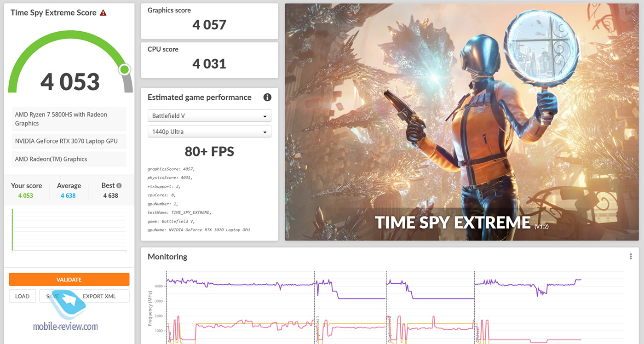Viewport: 644px width, 344px height.
Task: Open the 1440p Ultra resolution dropdown
Action: [x=209, y=132]
